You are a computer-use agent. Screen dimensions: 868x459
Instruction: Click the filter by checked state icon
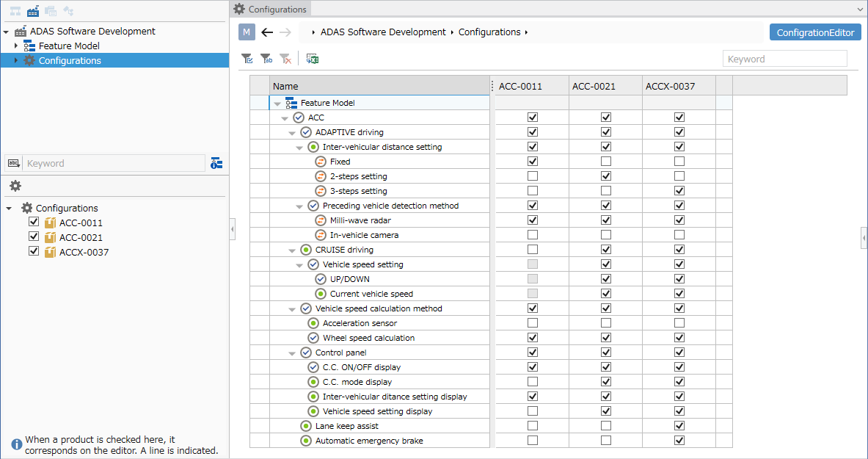click(x=247, y=59)
